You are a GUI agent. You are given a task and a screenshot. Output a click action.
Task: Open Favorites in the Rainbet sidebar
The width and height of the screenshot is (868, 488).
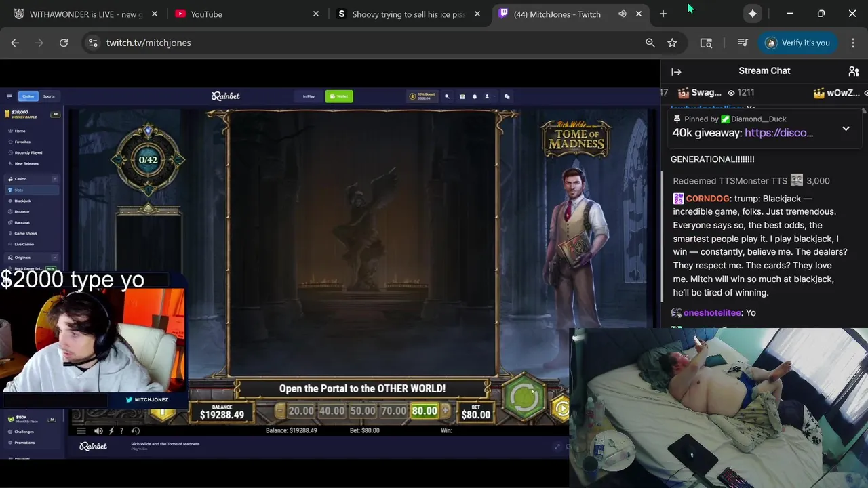[22, 142]
